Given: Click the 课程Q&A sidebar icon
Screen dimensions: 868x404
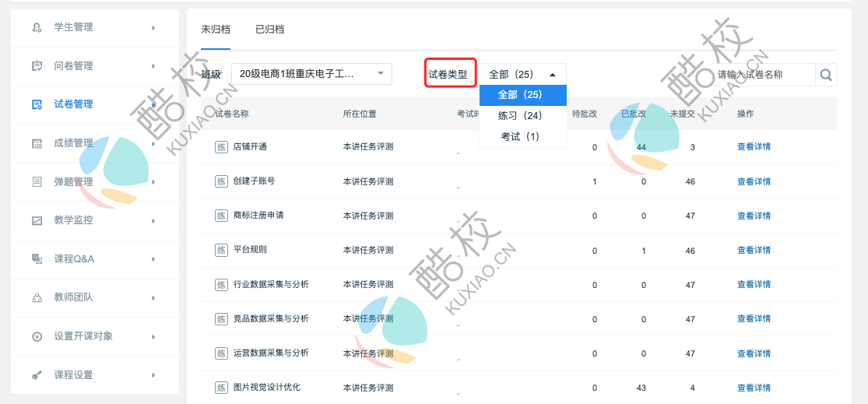Looking at the screenshot, I should coord(37,259).
